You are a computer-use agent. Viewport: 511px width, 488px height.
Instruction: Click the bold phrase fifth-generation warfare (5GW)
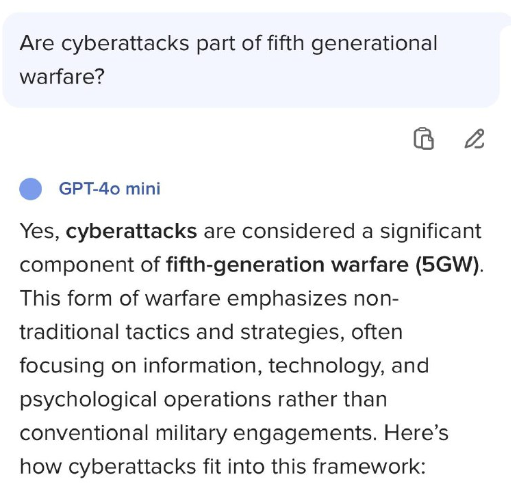(x=323, y=265)
